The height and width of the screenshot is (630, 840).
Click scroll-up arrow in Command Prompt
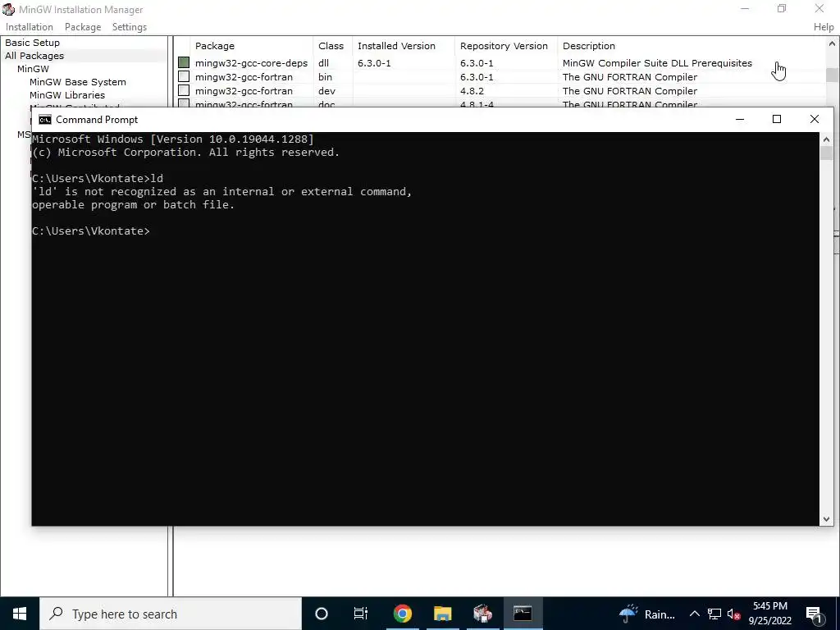tap(826, 139)
